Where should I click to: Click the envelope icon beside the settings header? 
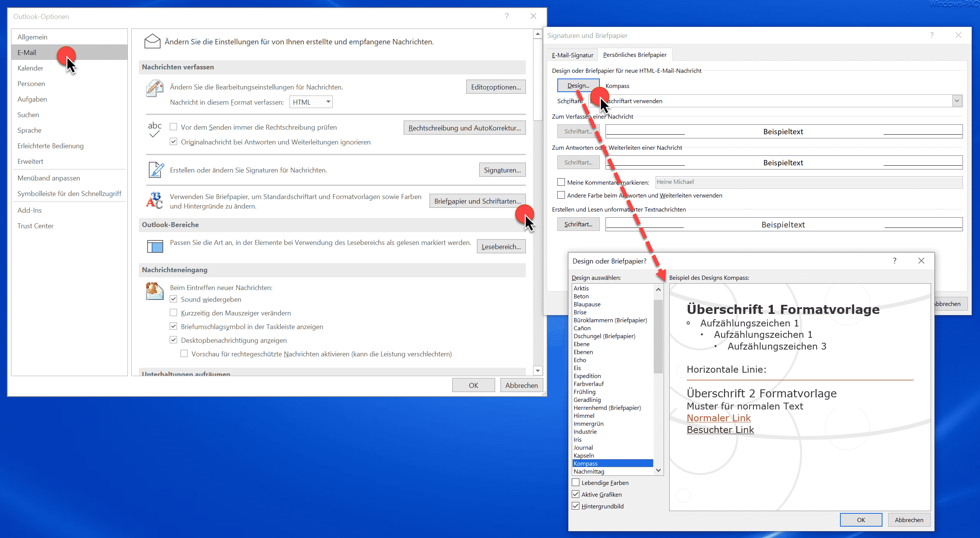point(152,41)
